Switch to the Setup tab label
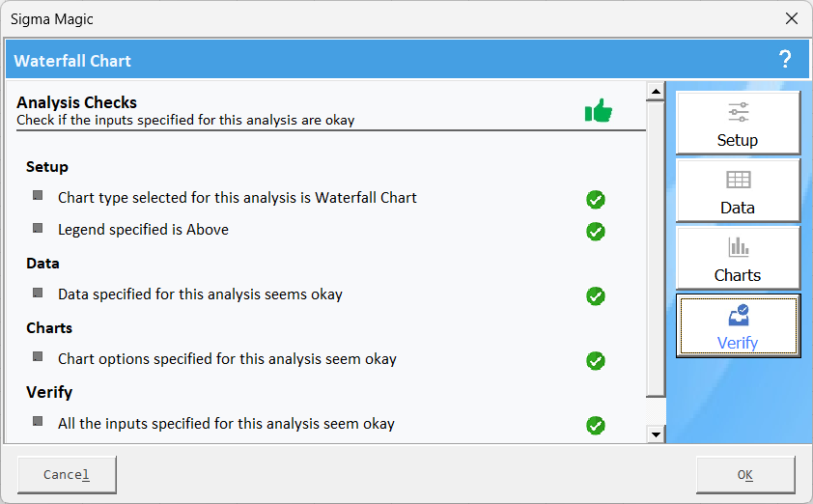813x504 pixels. coord(738,140)
